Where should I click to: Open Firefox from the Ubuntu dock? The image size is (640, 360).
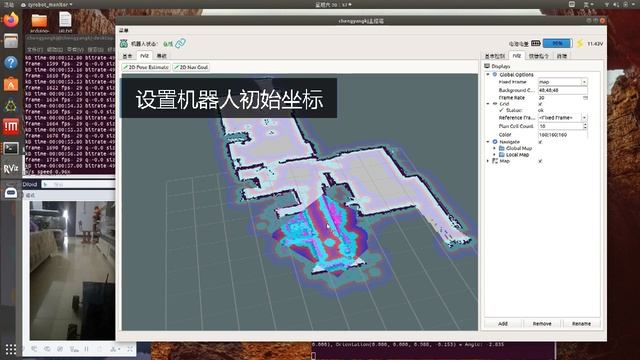coord(11,19)
